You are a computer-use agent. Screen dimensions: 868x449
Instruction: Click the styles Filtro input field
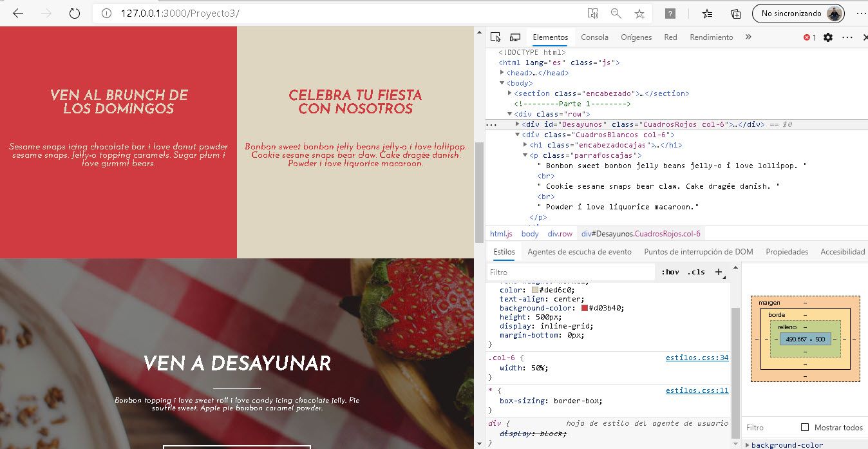pyautogui.click(x=570, y=272)
